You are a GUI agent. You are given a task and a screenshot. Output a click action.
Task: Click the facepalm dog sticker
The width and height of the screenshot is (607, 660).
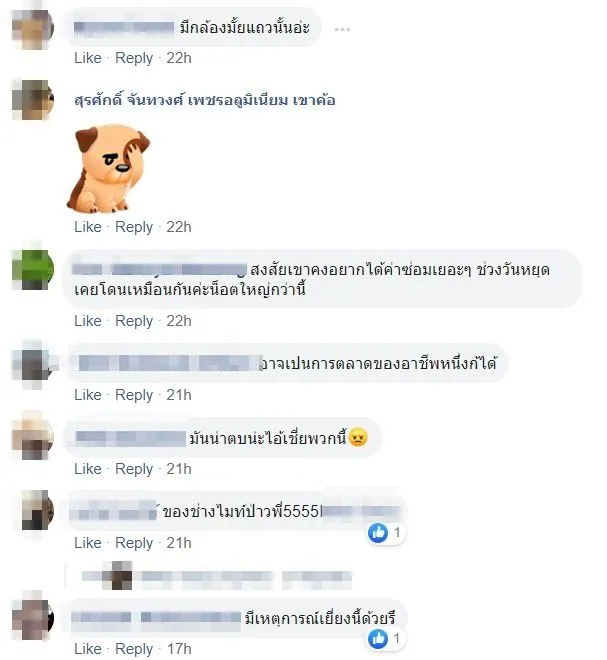[x=109, y=168]
